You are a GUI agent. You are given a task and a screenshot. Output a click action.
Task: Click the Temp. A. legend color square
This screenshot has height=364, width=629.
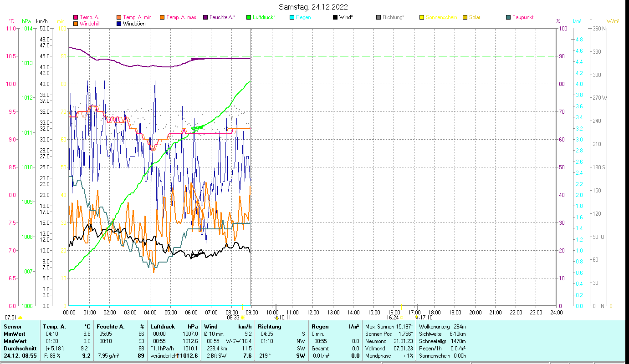pyautogui.click(x=76, y=18)
